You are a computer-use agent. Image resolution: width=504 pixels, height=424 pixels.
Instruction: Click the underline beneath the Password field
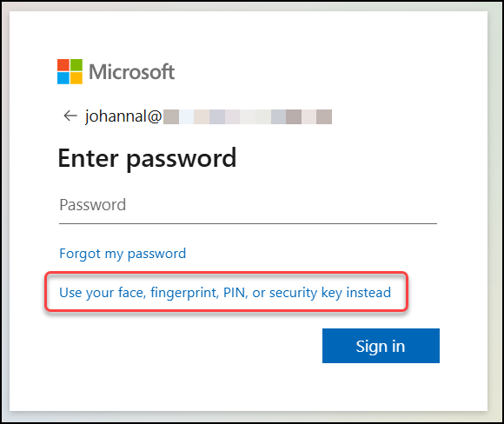click(x=248, y=223)
